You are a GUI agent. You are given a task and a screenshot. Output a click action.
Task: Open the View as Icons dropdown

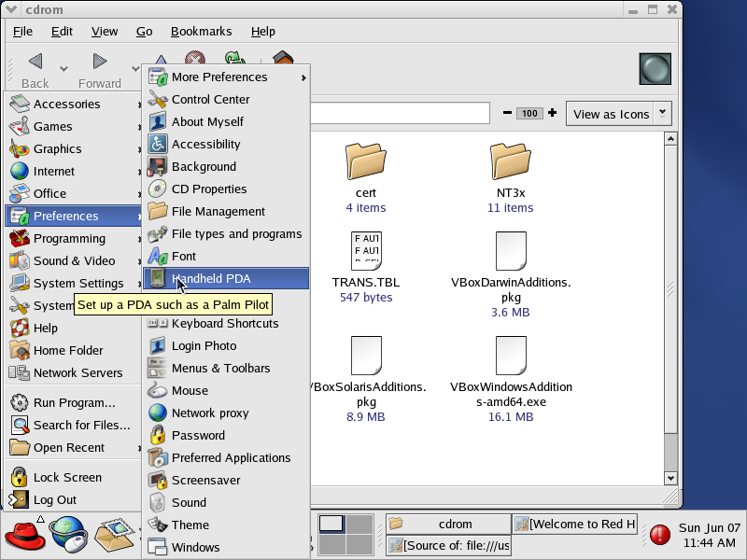pyautogui.click(x=618, y=114)
